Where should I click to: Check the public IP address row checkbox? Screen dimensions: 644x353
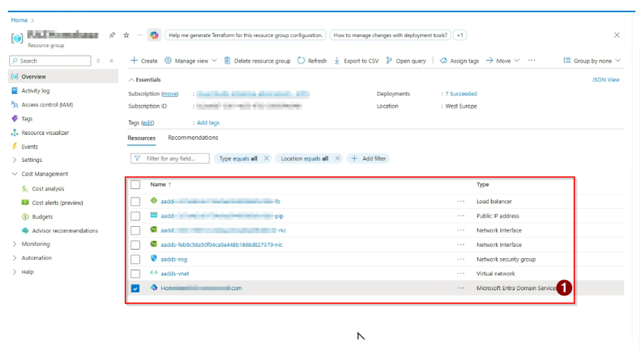(x=135, y=216)
